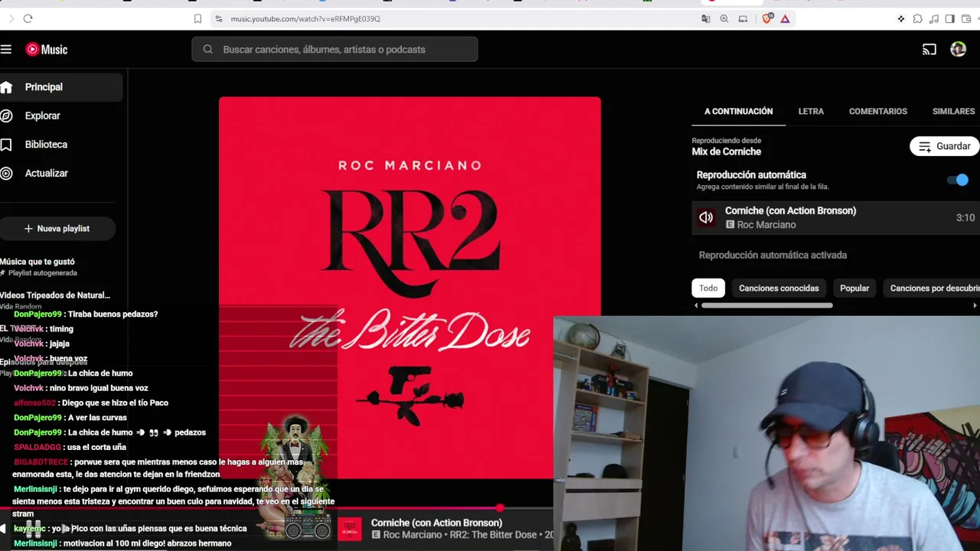Click the compass icon beside Explorar
This screenshot has height=551, width=980.
click(x=6, y=116)
